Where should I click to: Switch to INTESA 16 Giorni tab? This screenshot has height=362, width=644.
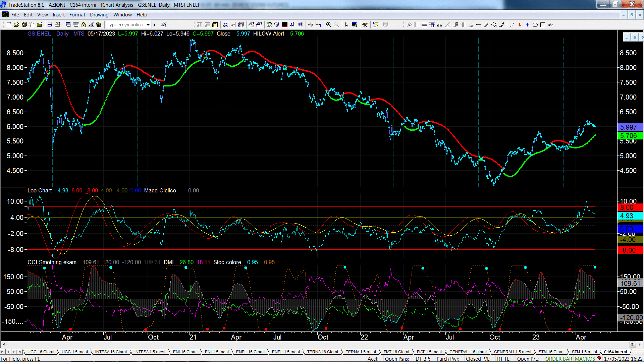tap(111, 352)
